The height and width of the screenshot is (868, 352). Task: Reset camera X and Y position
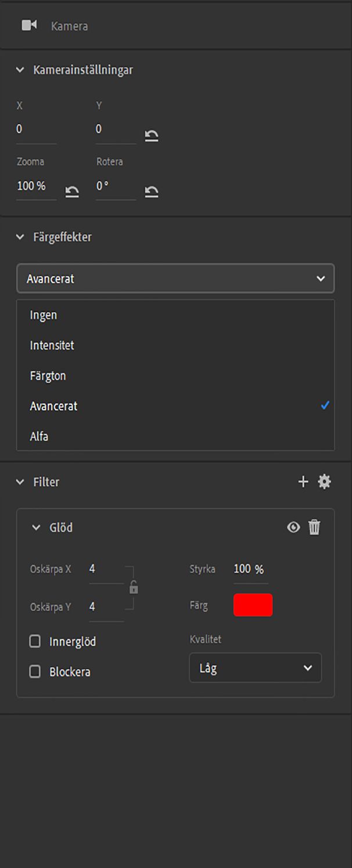click(x=152, y=136)
